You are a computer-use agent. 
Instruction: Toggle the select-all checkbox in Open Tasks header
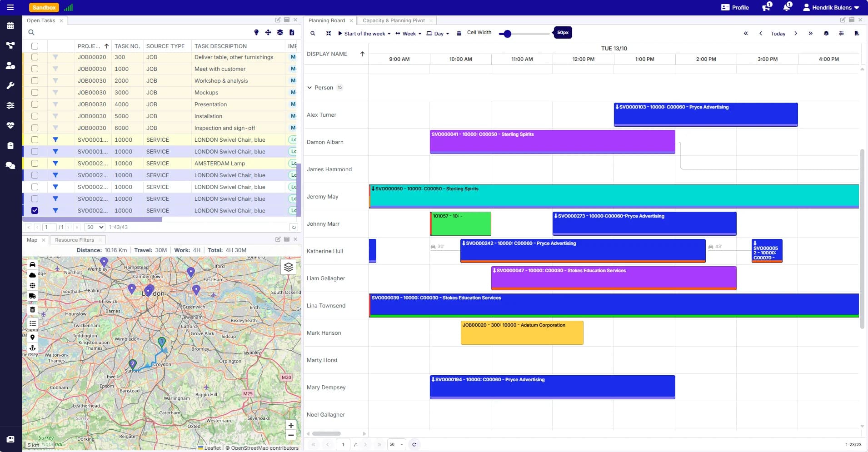tap(35, 46)
